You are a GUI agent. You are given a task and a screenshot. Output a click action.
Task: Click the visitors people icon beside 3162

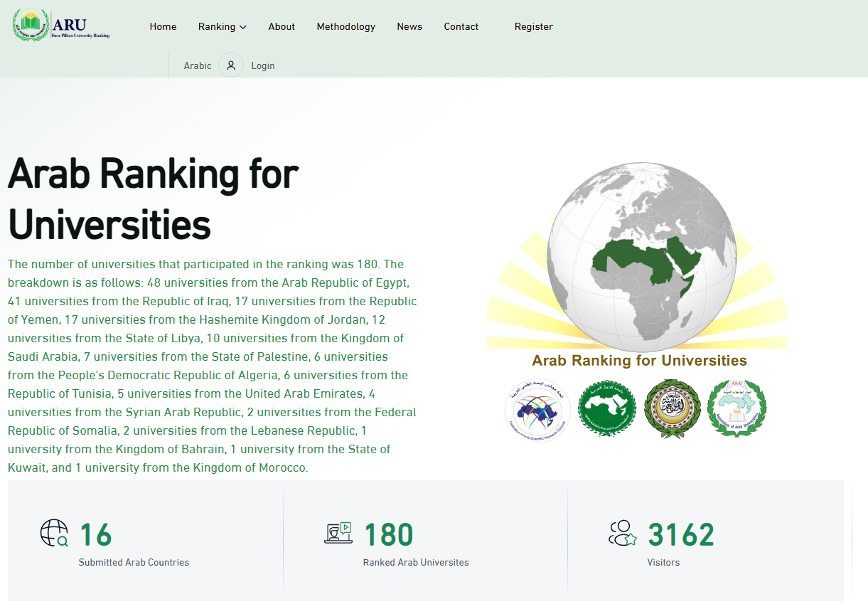click(622, 533)
